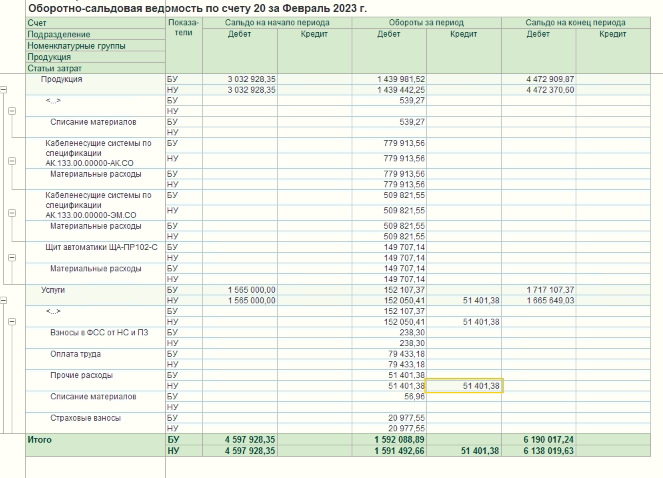
Task: Click the Счет header cell
Action: click(38, 22)
